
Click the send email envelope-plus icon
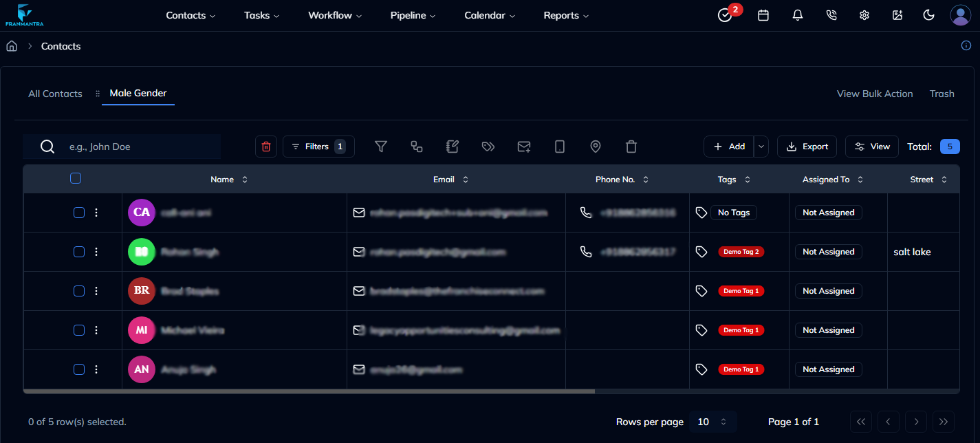pos(524,147)
